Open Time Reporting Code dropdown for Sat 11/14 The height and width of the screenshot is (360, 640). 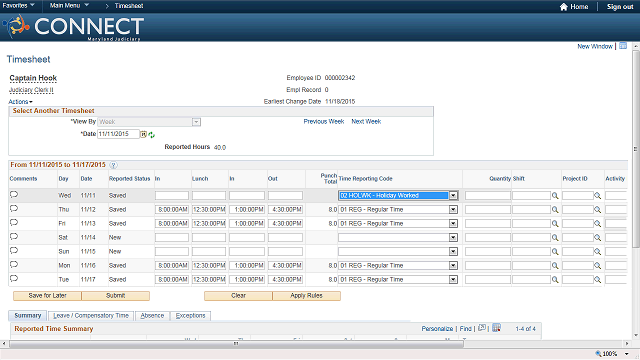pyautogui.click(x=453, y=238)
